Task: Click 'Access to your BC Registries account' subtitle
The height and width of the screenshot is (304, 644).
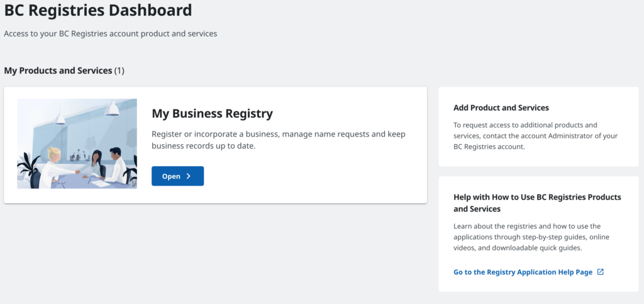Action: coord(111,34)
